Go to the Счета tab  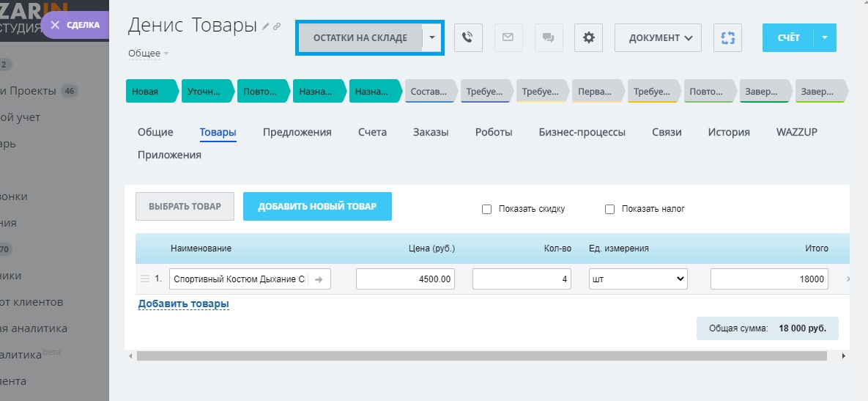pos(373,133)
